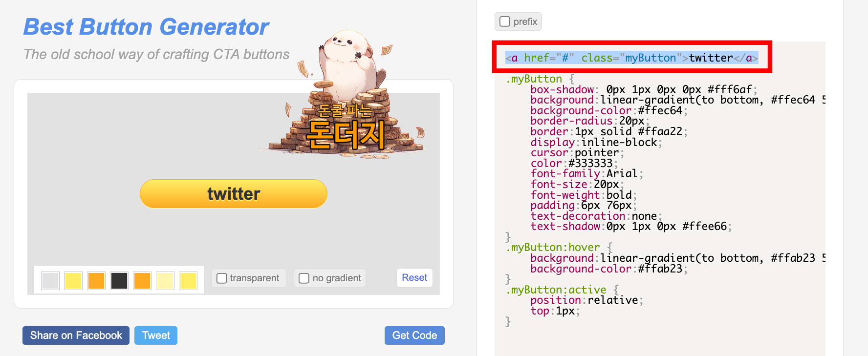The width and height of the screenshot is (868, 356).
Task: Click the 'text-decoration:none' code line
Action: [596, 216]
